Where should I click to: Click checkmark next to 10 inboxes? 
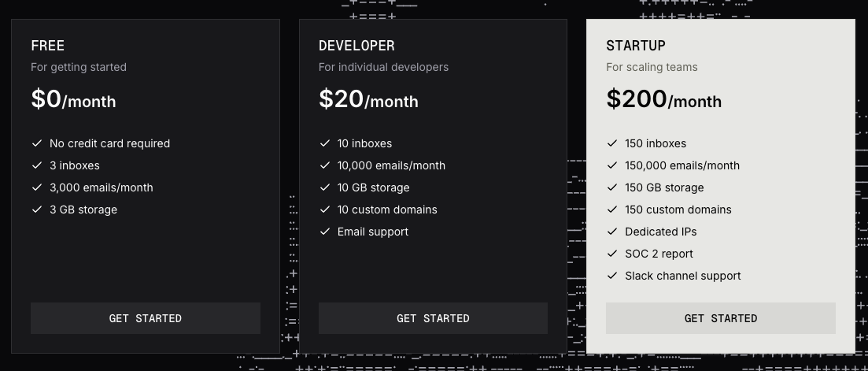[325, 143]
